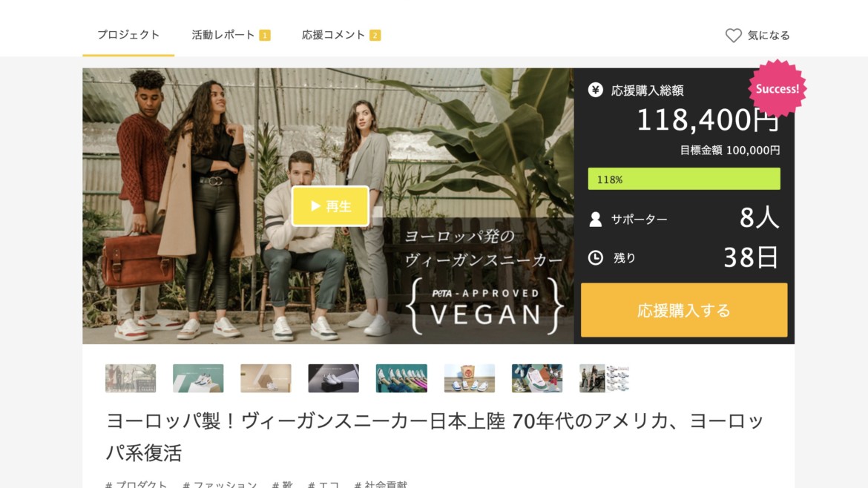Viewport: 868px width, 488px height.
Task: Switch to the プロジェクト tab
Action: pos(128,35)
